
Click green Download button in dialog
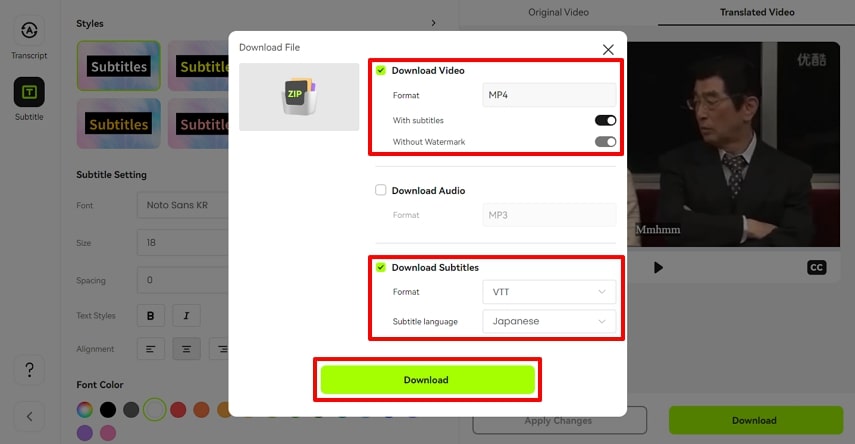(428, 380)
